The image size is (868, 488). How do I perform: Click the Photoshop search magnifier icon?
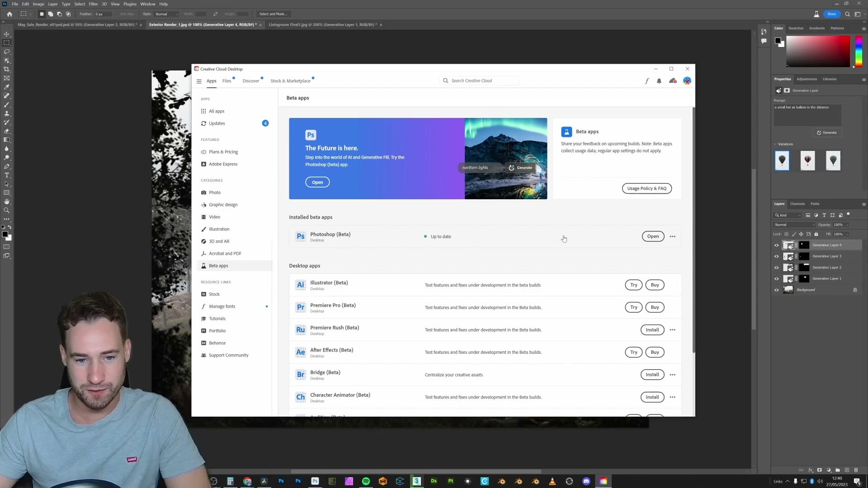pyautogui.click(x=848, y=14)
